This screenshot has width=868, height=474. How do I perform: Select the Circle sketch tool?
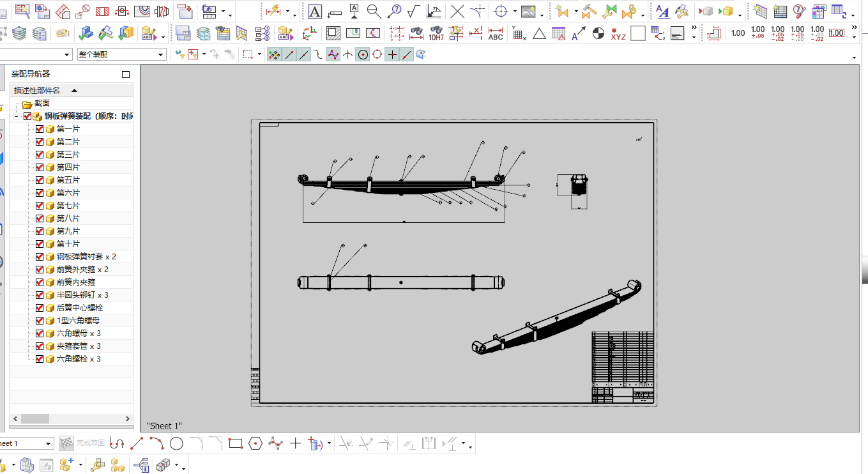click(176, 443)
